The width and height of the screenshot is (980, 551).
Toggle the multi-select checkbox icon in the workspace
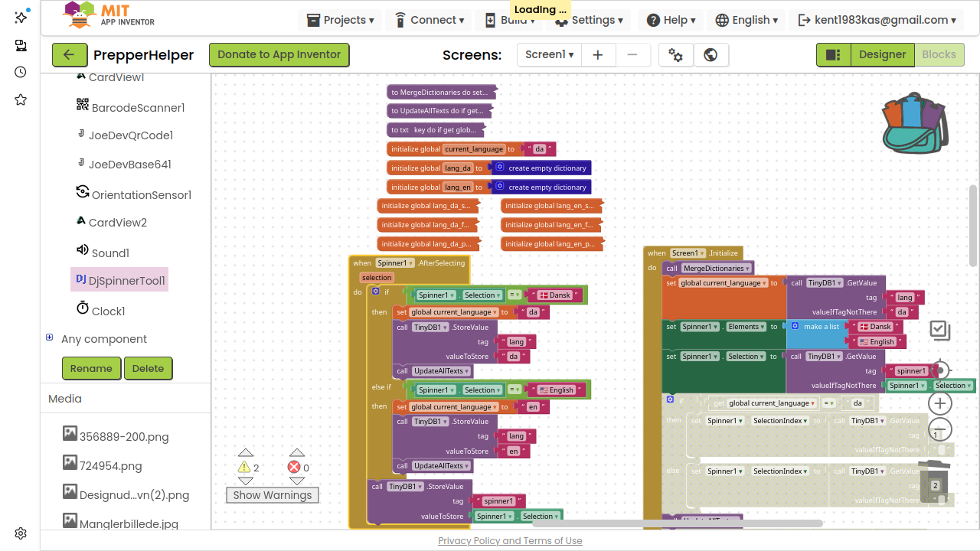[x=939, y=330]
